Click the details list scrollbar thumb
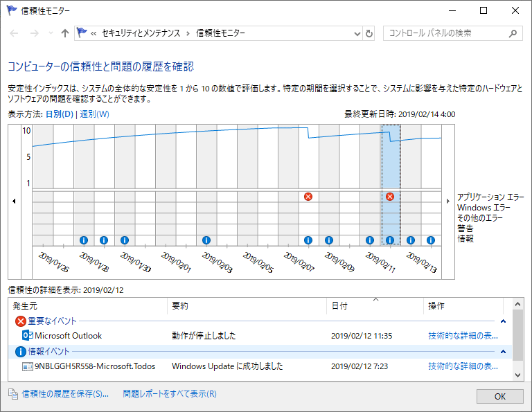The image size is (532, 412). point(517,335)
